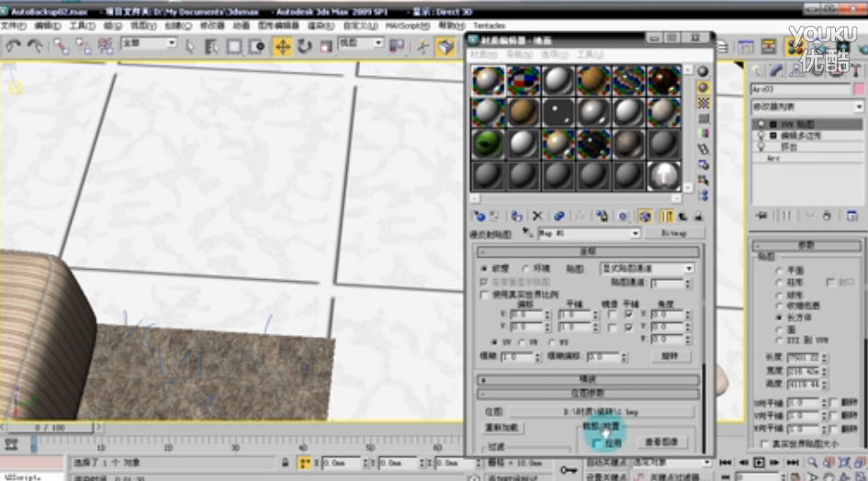The width and height of the screenshot is (868, 481).
Task: Activate the Select and Rotate tool
Action: (304, 47)
